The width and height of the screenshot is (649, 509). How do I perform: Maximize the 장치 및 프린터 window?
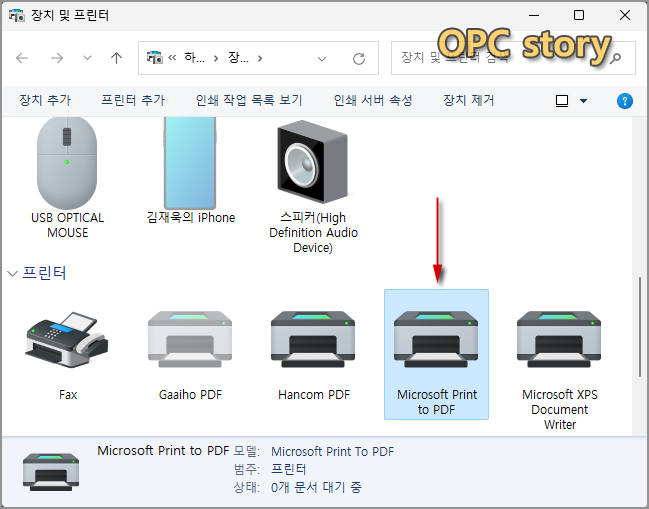[579, 15]
